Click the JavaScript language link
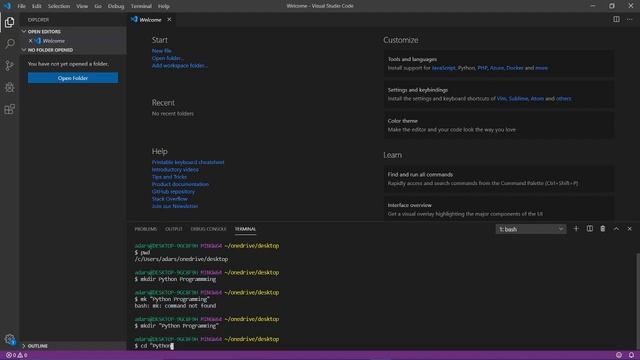 point(443,68)
